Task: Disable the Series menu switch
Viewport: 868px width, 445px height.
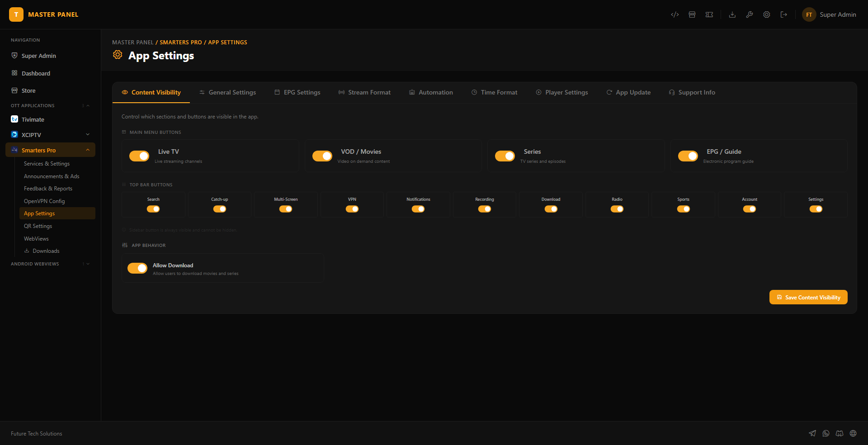Action: coord(505,156)
